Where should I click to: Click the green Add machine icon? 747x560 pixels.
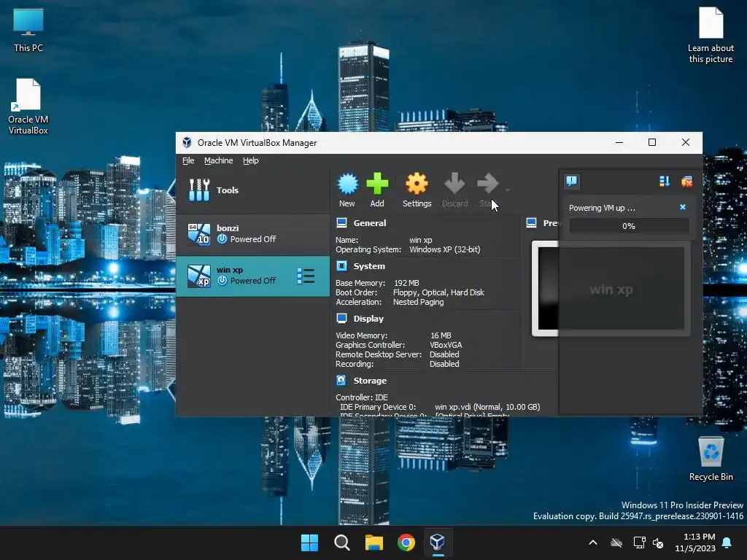(377, 184)
